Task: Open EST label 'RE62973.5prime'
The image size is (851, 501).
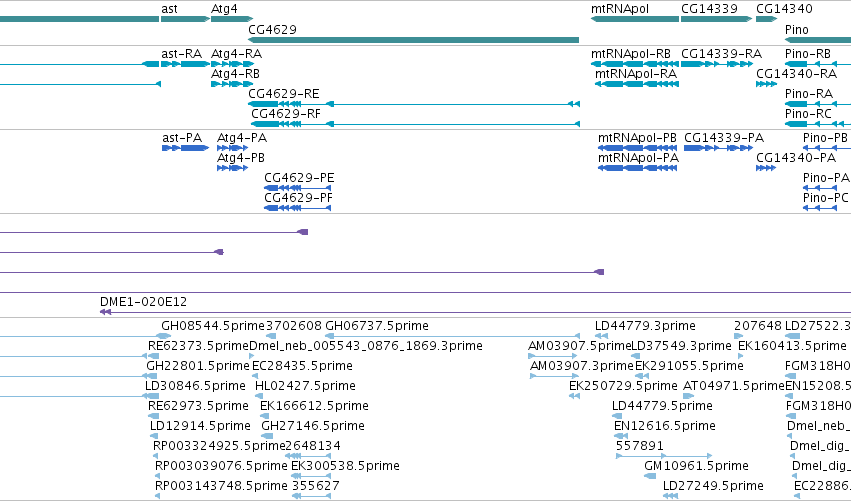Action: [x=198, y=407]
